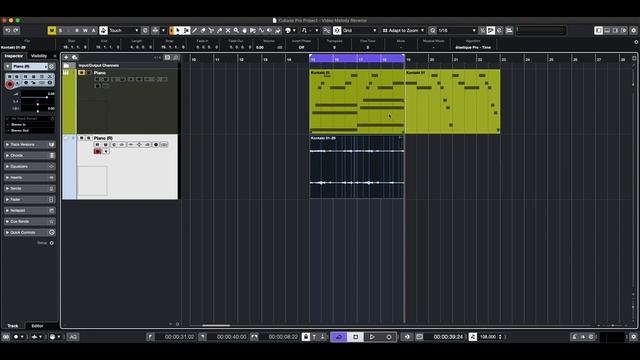Click the Stop transport button
Image resolution: width=640 pixels, height=360 pixels.
point(356,337)
